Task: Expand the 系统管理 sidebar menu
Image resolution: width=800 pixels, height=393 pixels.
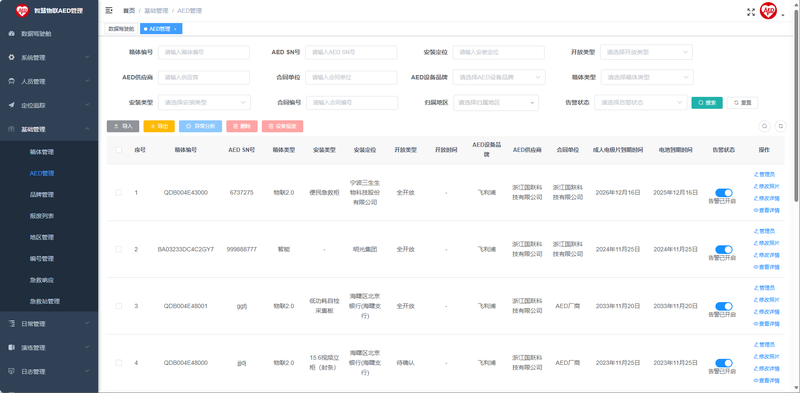Action: [x=49, y=57]
